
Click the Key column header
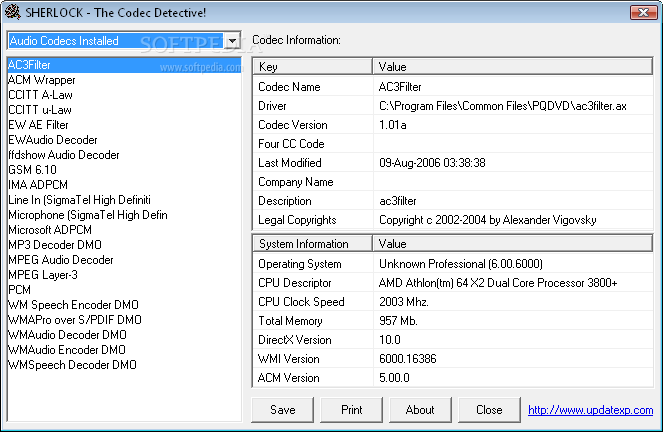(x=312, y=67)
